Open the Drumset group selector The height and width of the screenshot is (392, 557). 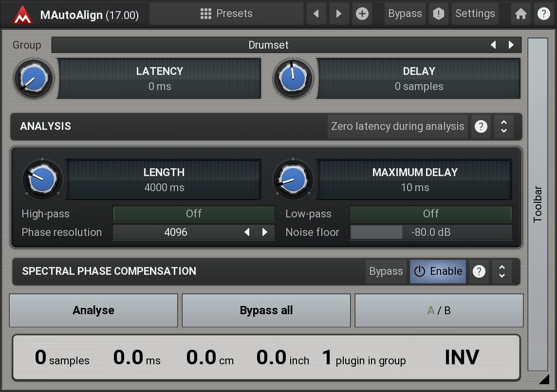pyautogui.click(x=268, y=45)
